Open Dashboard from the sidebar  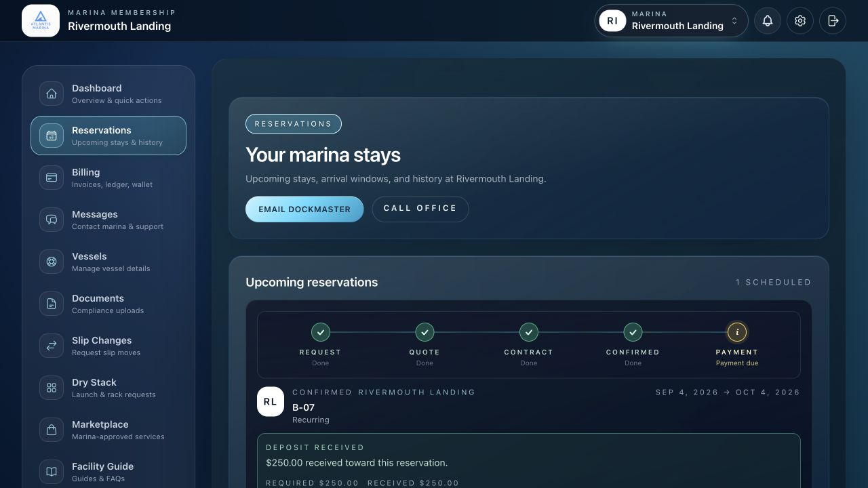pos(108,94)
